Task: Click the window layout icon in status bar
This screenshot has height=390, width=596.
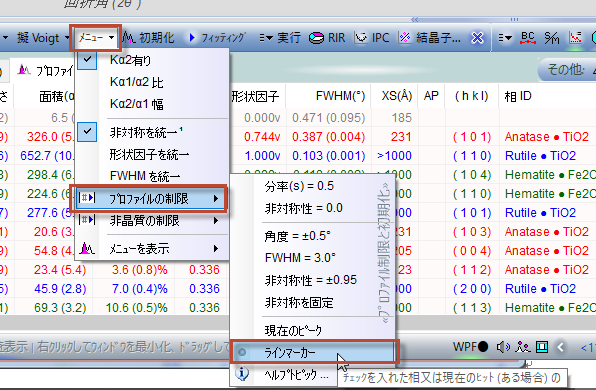Action: pos(542,347)
